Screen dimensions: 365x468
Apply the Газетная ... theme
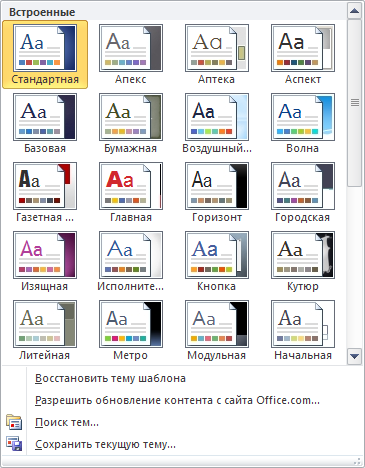point(45,193)
